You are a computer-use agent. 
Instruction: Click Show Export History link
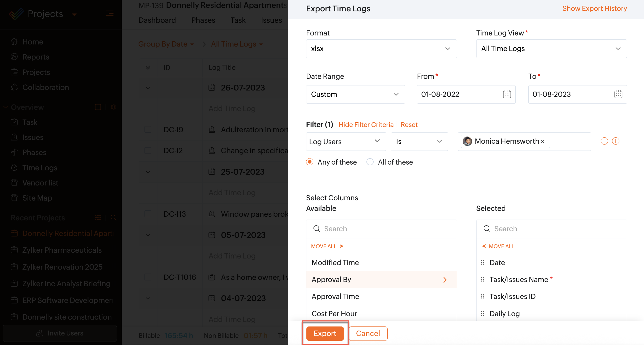tap(594, 8)
